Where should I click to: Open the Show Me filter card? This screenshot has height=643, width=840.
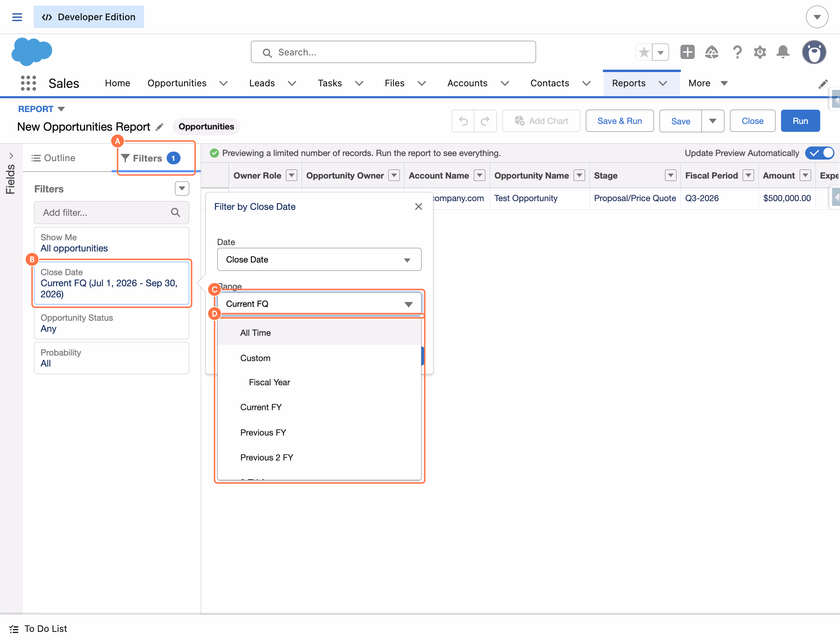[111, 243]
